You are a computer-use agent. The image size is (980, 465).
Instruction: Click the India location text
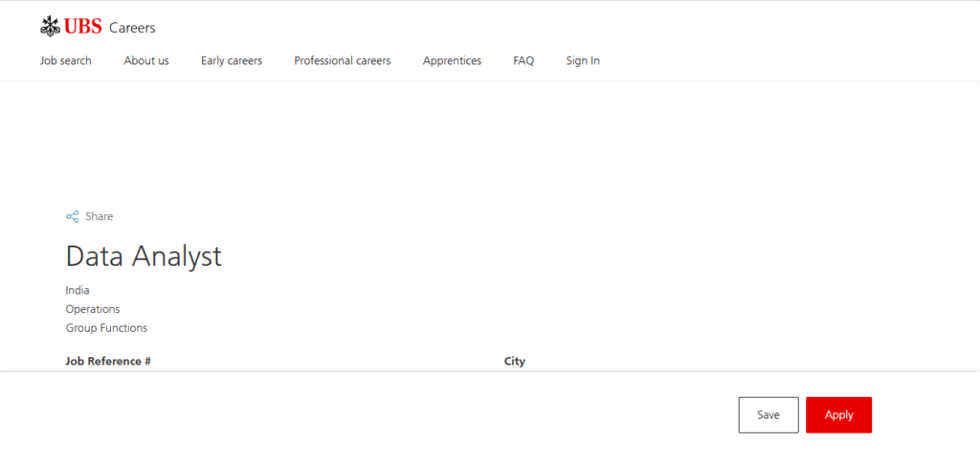click(78, 291)
